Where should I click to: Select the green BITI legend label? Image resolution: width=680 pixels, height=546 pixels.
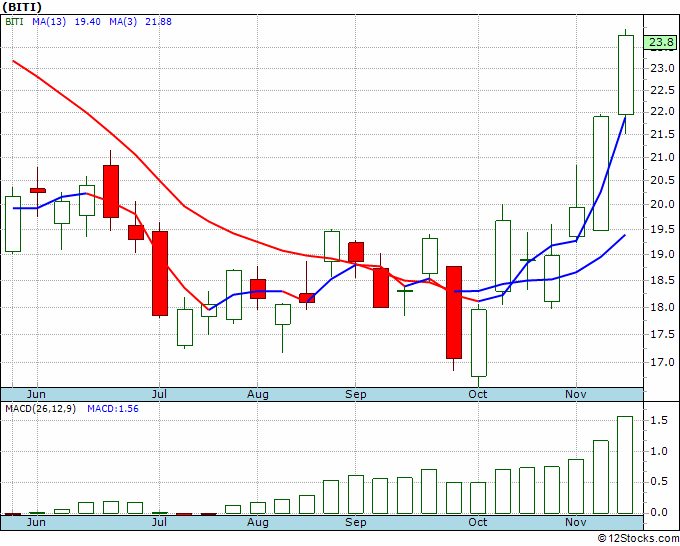tap(14, 22)
